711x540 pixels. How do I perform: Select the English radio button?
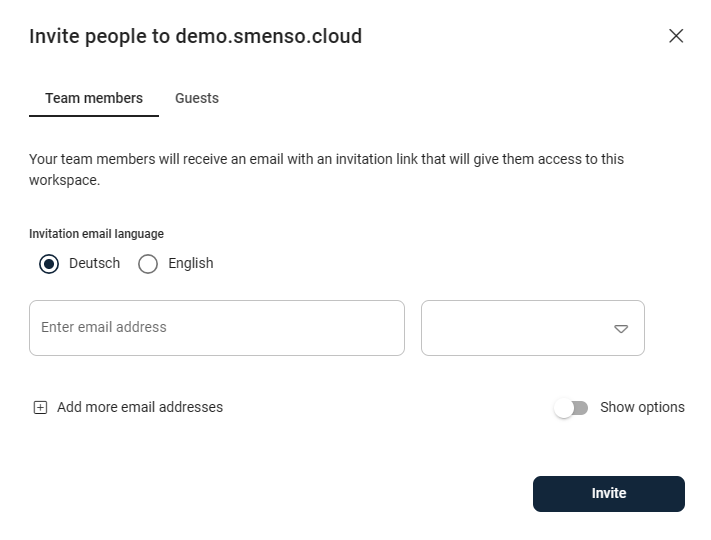coord(148,263)
